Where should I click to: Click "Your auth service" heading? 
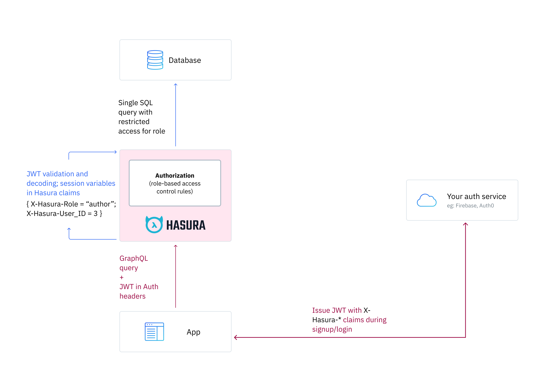(476, 196)
